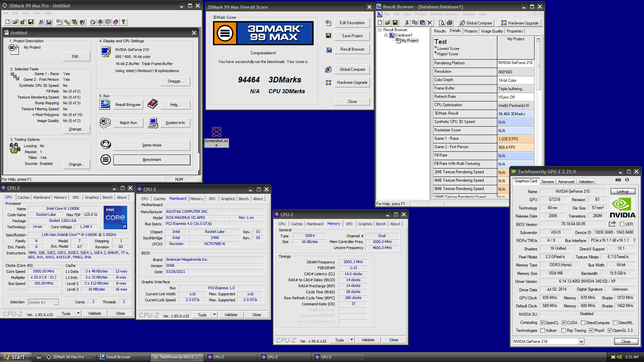Screen dimensions: 644x362
Task: Click Result Browser magnifier icon in 3DMark toolbar
Action: click(x=49, y=22)
